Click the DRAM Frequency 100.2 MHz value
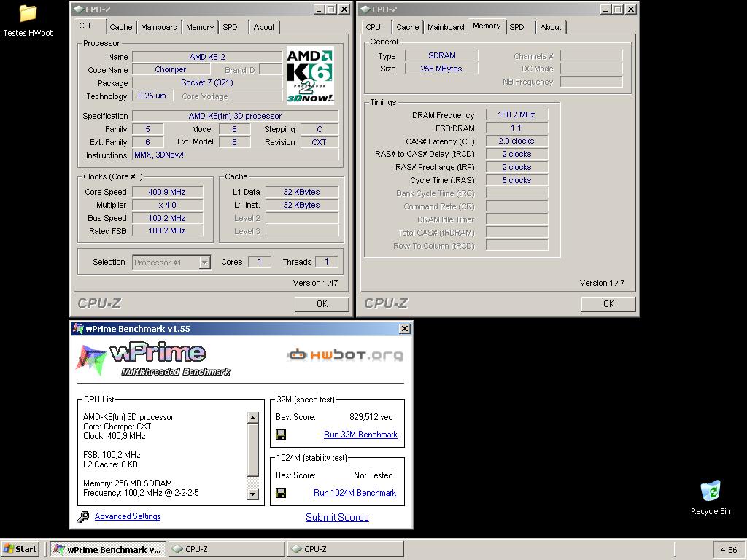Image resolution: width=747 pixels, height=560 pixels. pos(516,114)
